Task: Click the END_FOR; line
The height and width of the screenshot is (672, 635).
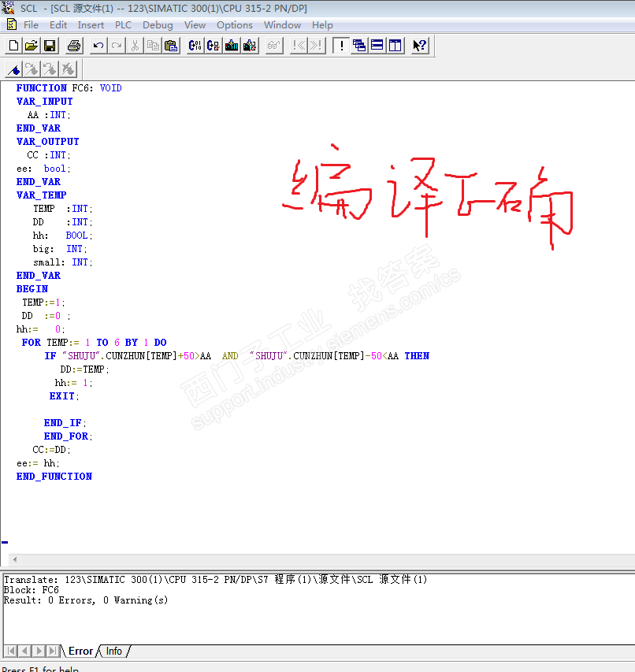Action: pyautogui.click(x=68, y=436)
